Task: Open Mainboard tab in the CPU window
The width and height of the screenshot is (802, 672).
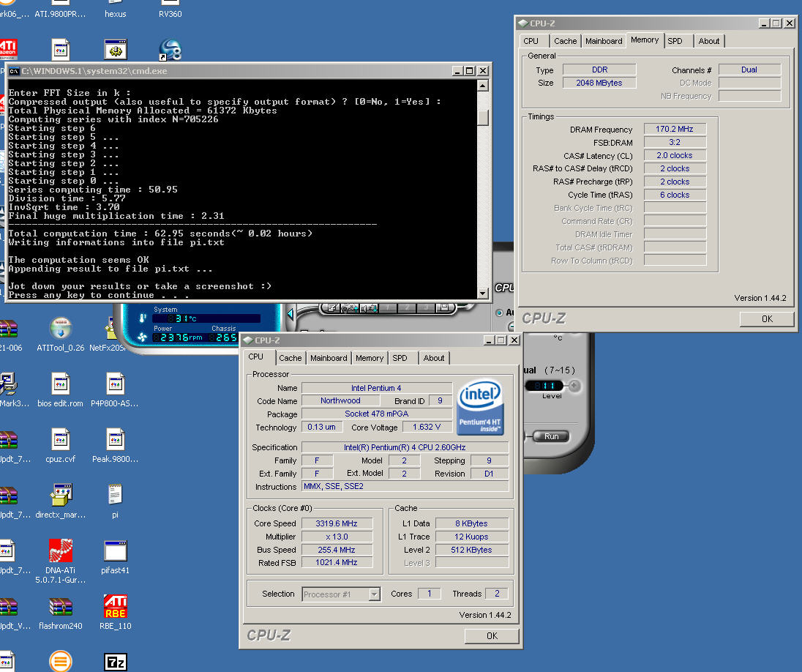Action: (329, 358)
